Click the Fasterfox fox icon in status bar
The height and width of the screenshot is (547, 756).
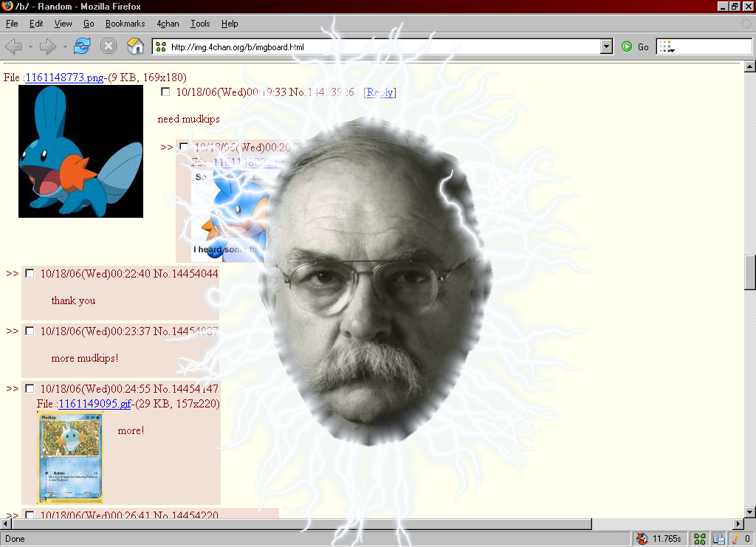(x=642, y=538)
